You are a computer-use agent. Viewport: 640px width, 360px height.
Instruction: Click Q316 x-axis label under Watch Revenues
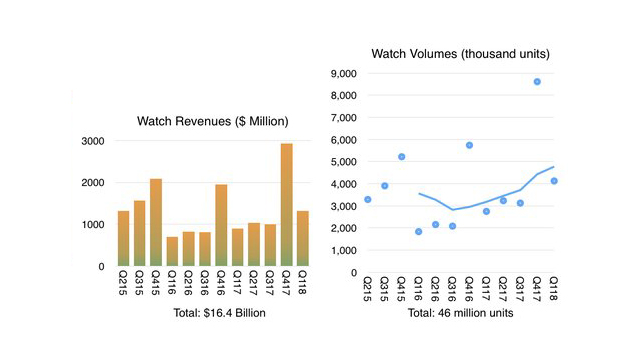point(205,282)
